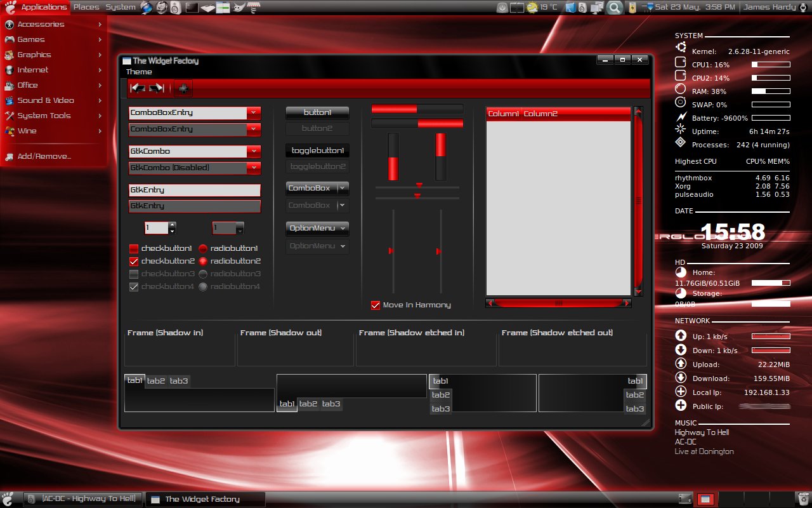The image size is (812, 508).
Task: Click the weather applet showing 19 °C
Action: (542, 7)
